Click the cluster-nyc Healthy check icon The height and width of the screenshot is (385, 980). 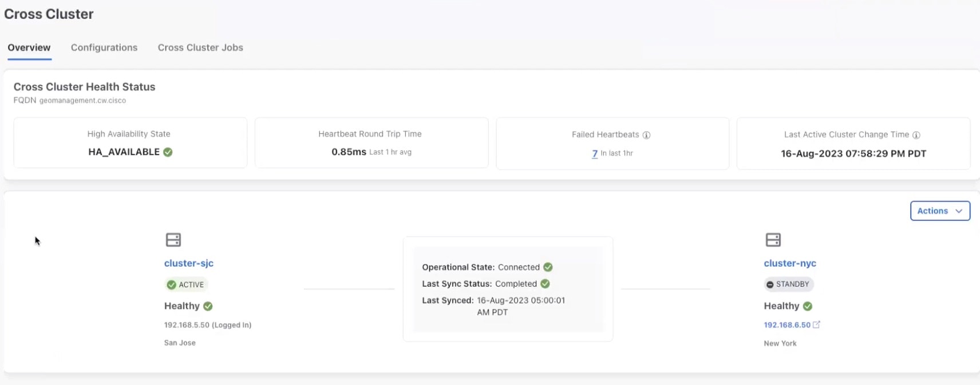(807, 306)
